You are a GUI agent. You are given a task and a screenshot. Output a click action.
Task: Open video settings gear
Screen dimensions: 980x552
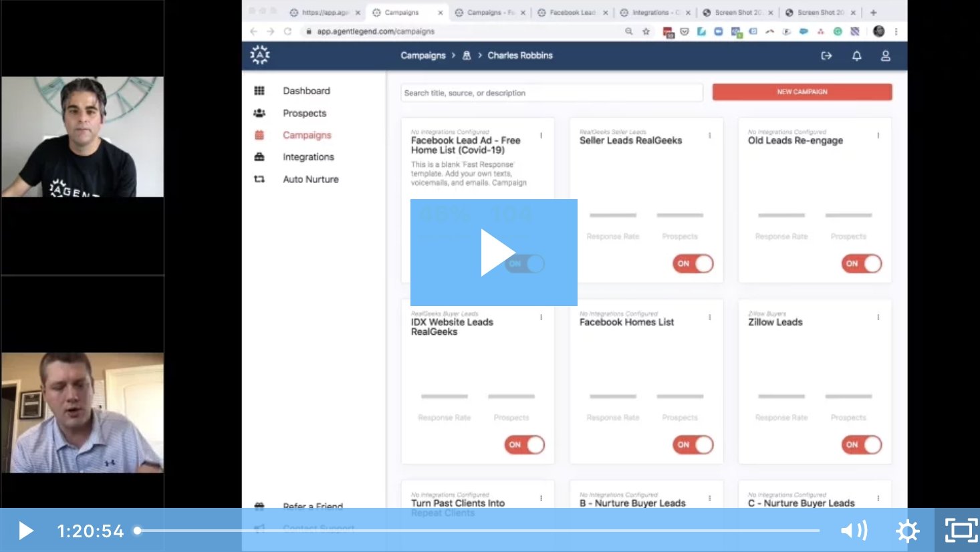907,531
